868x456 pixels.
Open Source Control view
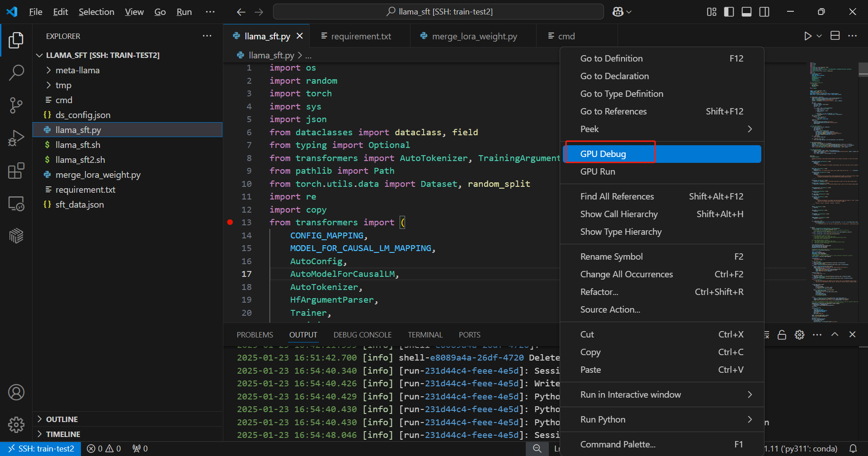[x=16, y=105]
